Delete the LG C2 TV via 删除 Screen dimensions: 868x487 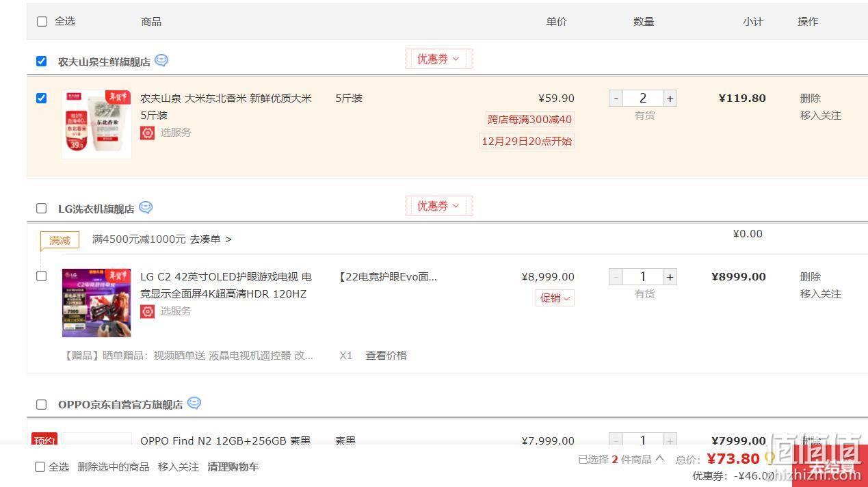[x=811, y=276]
